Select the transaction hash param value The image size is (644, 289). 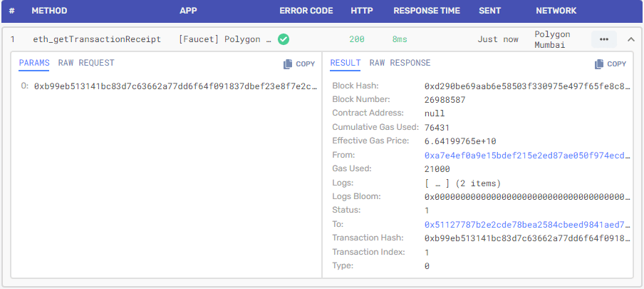coord(175,86)
